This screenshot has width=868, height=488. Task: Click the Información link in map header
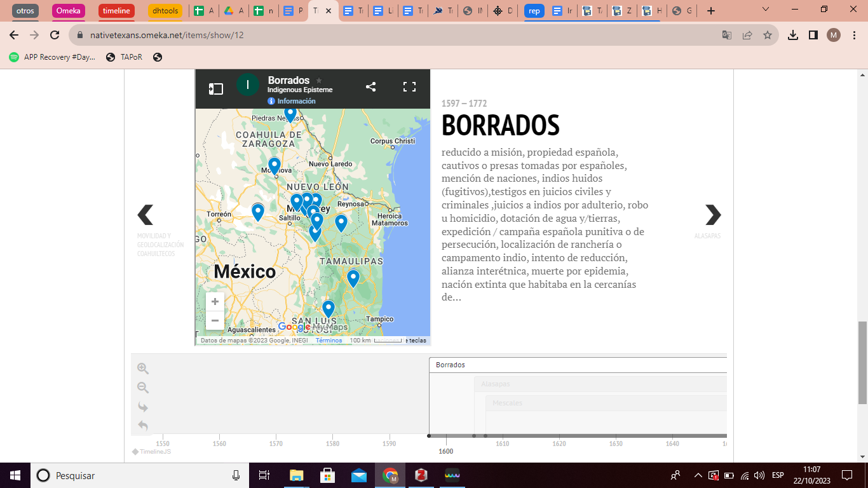coord(295,101)
